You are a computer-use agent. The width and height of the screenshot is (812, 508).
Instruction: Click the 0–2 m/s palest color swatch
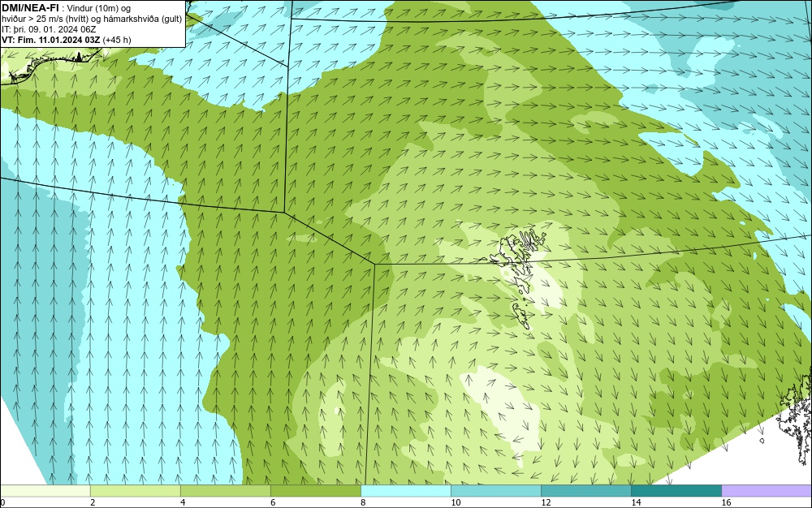(45, 490)
